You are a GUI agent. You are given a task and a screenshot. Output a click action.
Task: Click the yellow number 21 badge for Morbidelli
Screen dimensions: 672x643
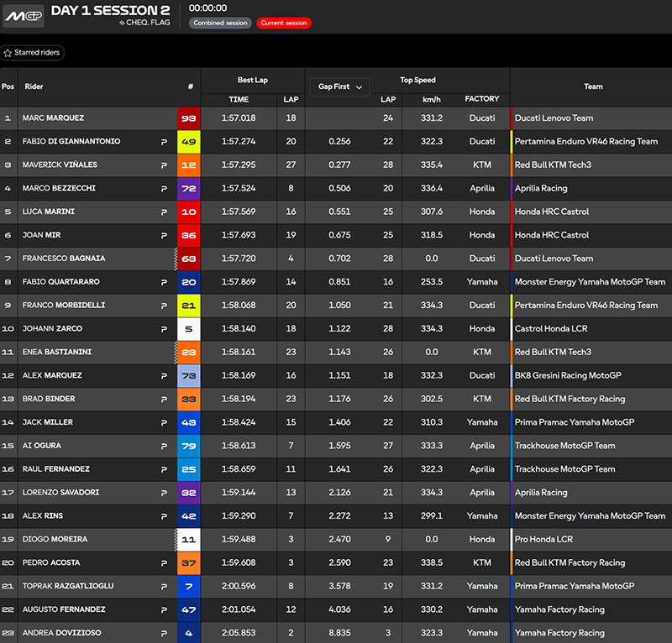point(188,306)
